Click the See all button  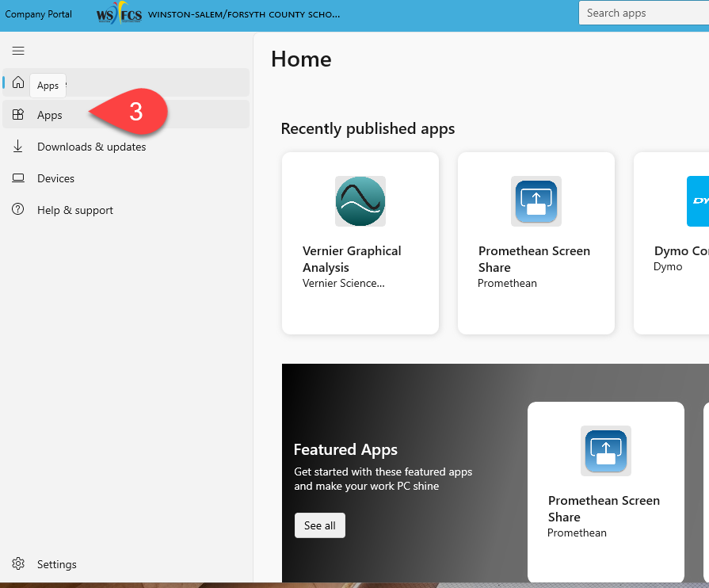click(320, 525)
